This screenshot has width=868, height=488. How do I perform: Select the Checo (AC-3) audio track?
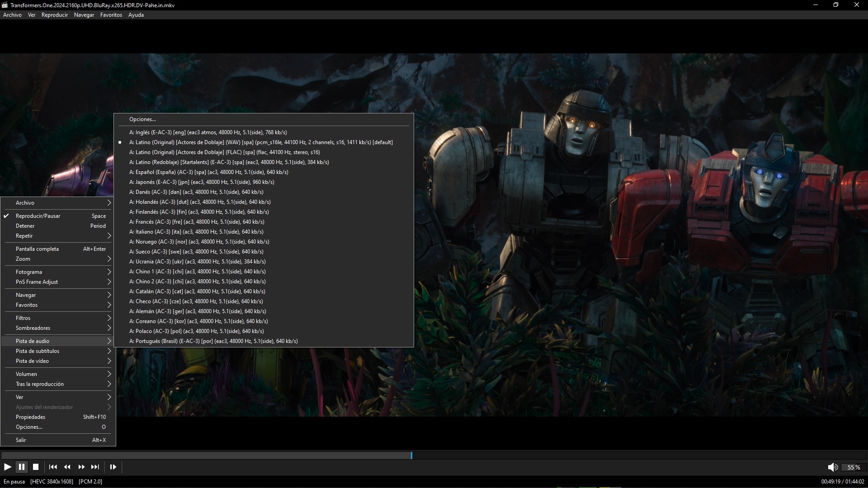[264, 301]
